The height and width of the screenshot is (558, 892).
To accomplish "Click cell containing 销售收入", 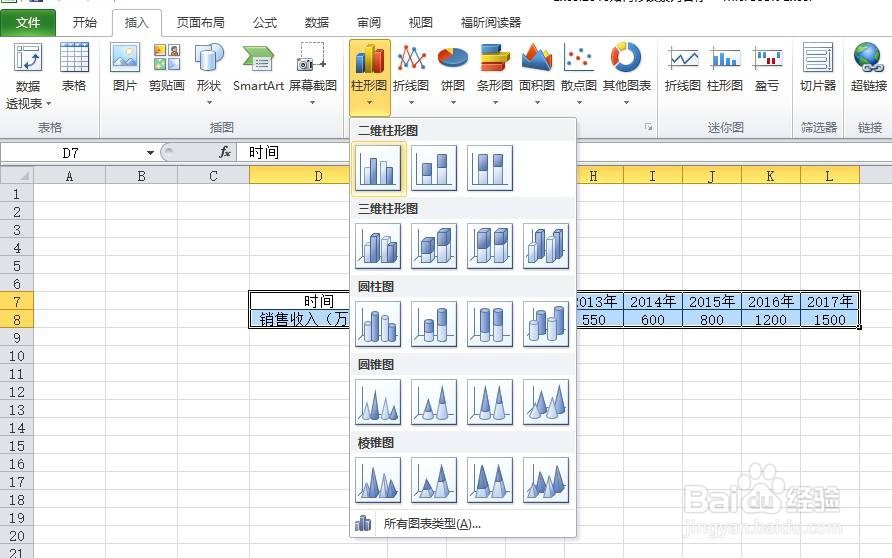I will (300, 319).
